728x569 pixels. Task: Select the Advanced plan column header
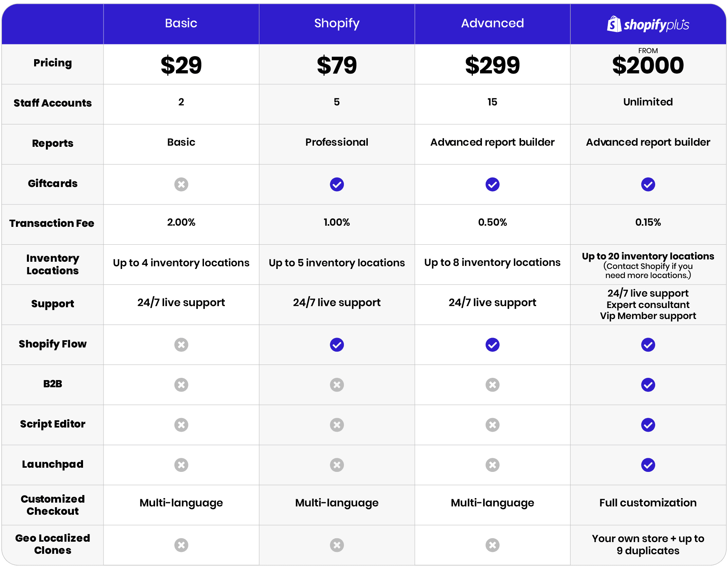point(493,23)
